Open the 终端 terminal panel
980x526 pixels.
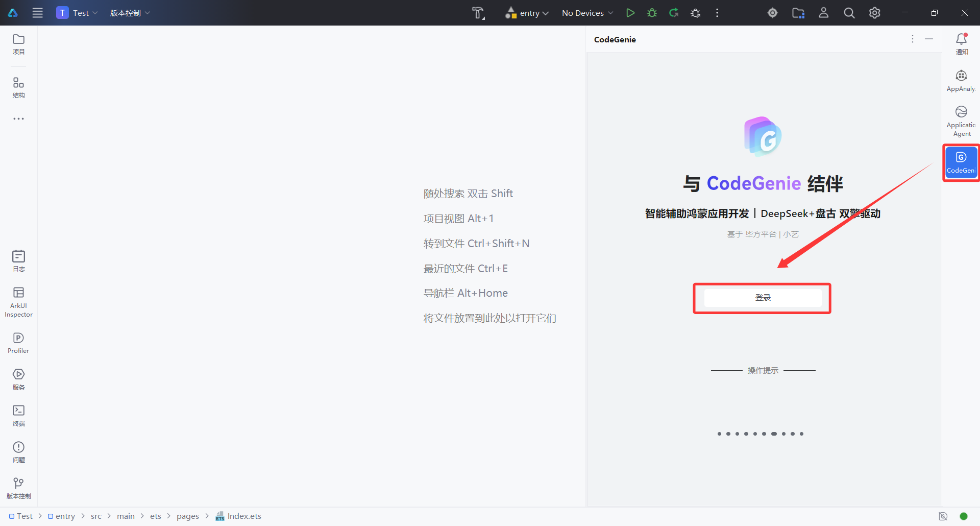[18, 416]
